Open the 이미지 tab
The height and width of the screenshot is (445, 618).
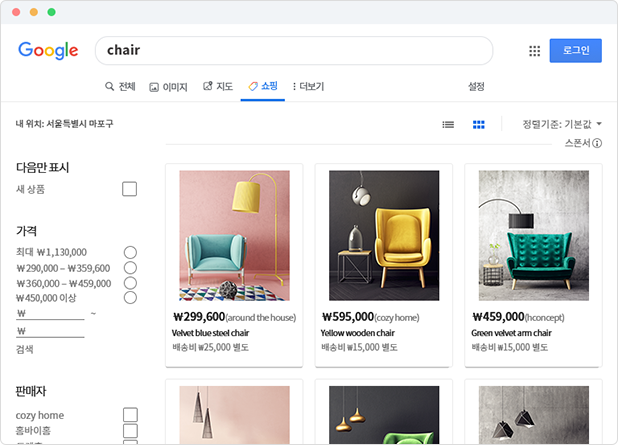click(x=168, y=87)
